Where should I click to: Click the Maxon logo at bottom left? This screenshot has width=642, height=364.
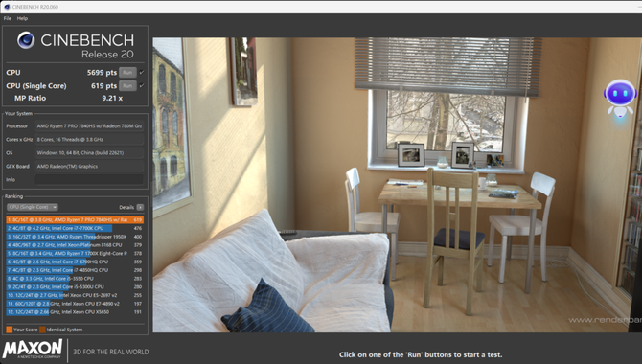click(x=33, y=349)
